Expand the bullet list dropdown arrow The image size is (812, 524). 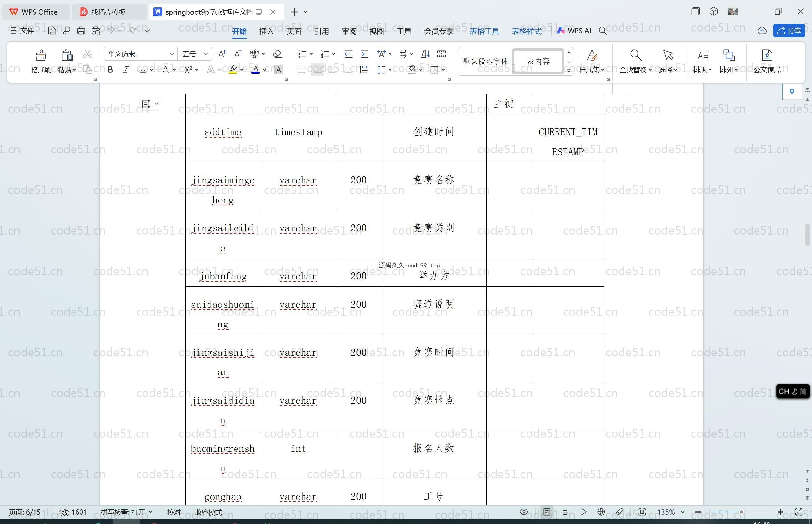click(x=311, y=54)
